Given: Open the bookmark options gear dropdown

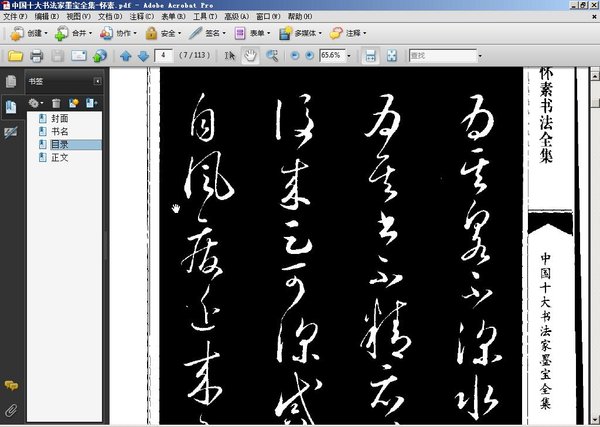Looking at the screenshot, I should 36,102.
